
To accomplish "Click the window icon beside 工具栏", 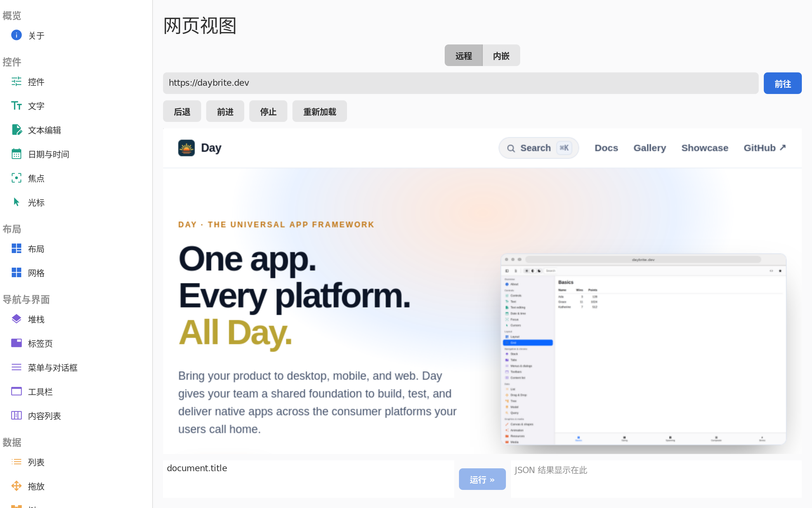I will (16, 391).
